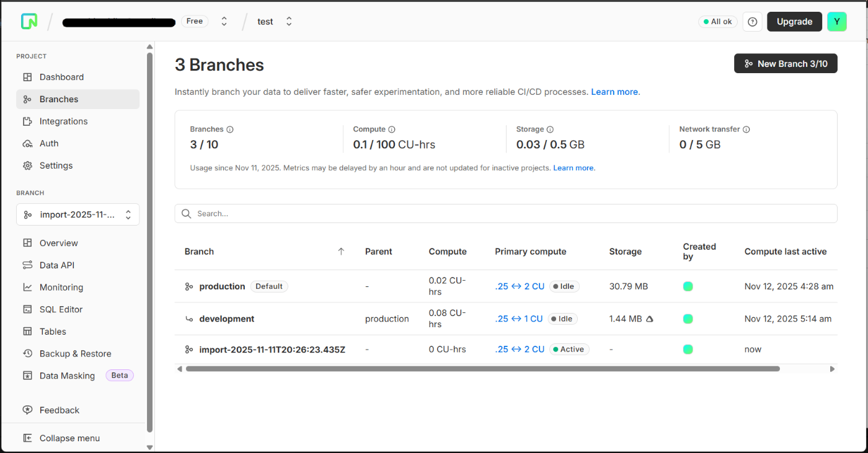This screenshot has width=868, height=453.
Task: Click the Neon logo icon
Action: pos(29,21)
